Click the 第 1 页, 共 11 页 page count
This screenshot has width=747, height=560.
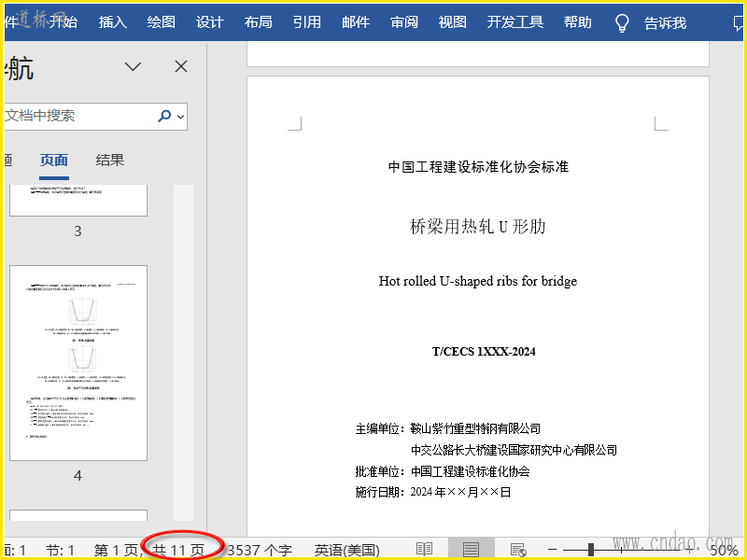149,551
